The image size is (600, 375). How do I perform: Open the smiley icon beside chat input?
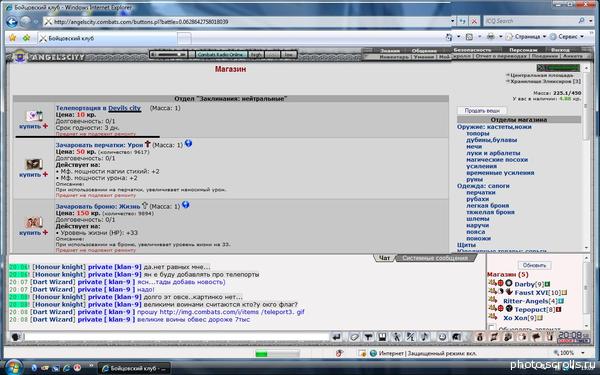tap(15, 337)
